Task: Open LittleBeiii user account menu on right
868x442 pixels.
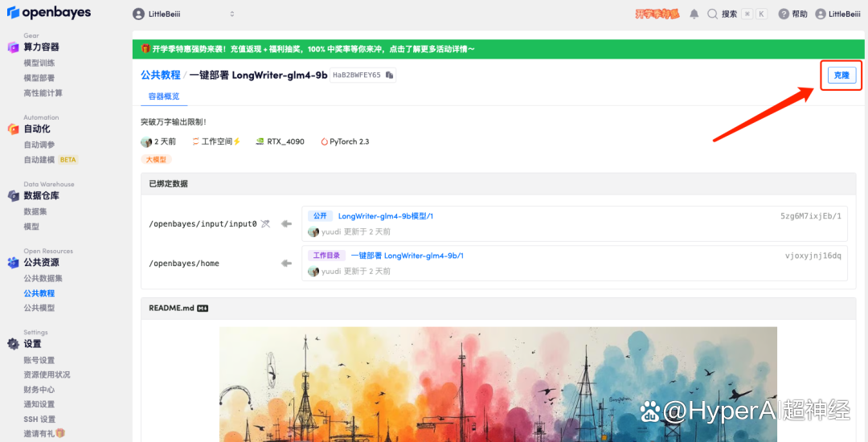Action: (x=837, y=14)
